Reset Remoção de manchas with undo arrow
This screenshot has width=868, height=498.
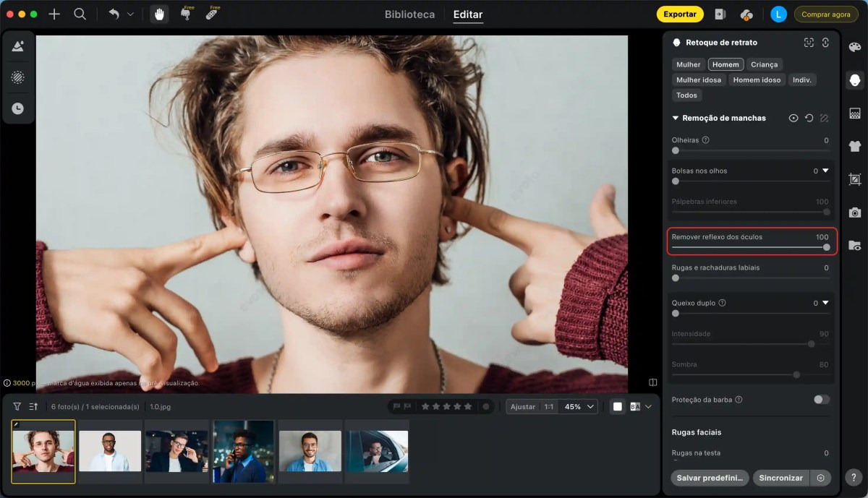pos(809,118)
